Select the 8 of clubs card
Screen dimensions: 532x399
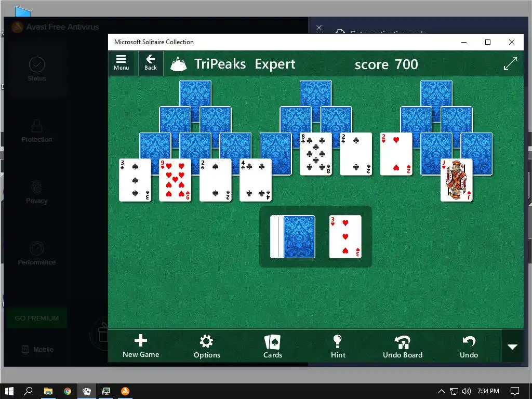pyautogui.click(x=316, y=154)
